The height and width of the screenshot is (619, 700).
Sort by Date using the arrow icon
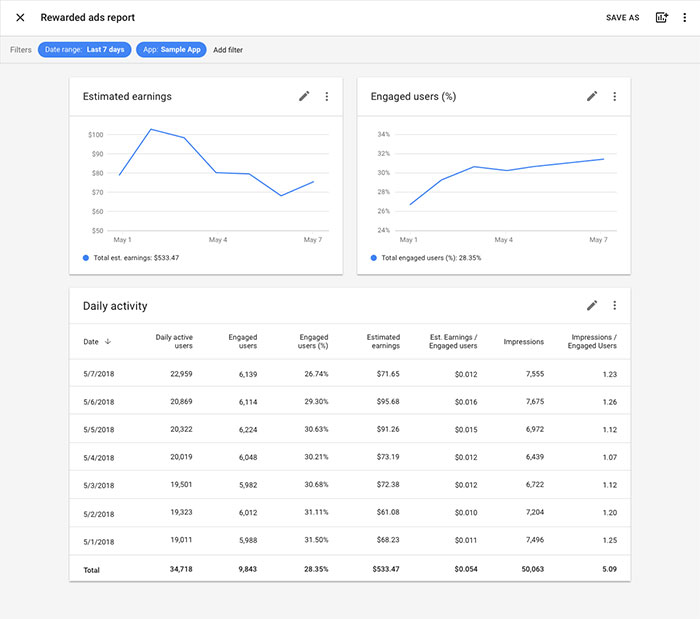pyautogui.click(x=108, y=341)
